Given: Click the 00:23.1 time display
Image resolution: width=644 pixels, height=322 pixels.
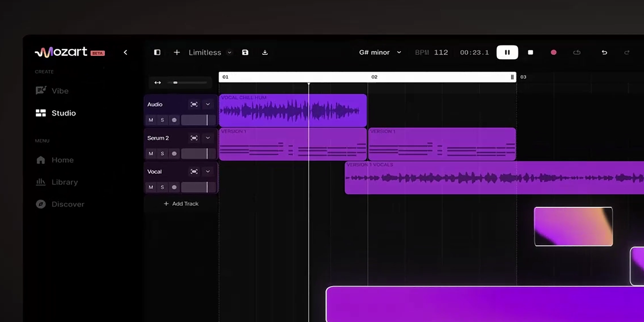Looking at the screenshot, I should 475,52.
